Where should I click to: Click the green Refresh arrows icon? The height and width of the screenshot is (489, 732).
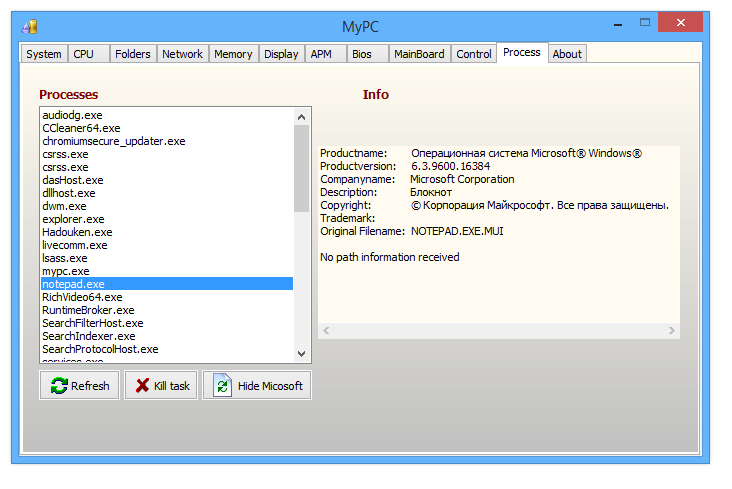pyautogui.click(x=59, y=385)
